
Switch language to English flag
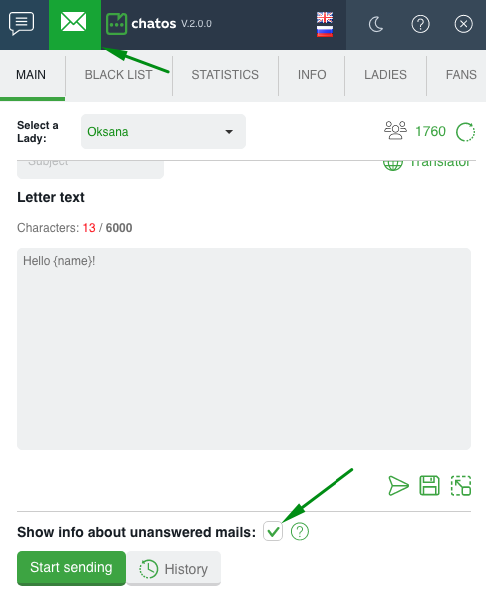point(325,17)
